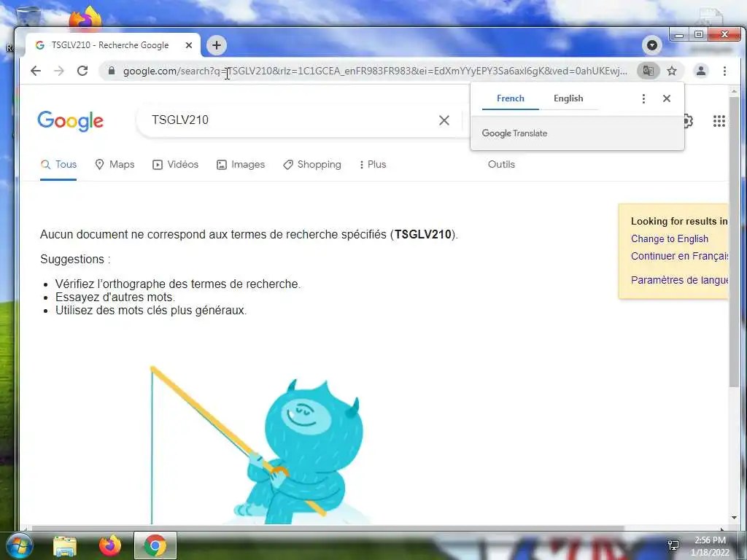Image resolution: width=747 pixels, height=560 pixels.
Task: Clear the search box with X icon
Action: coord(444,120)
